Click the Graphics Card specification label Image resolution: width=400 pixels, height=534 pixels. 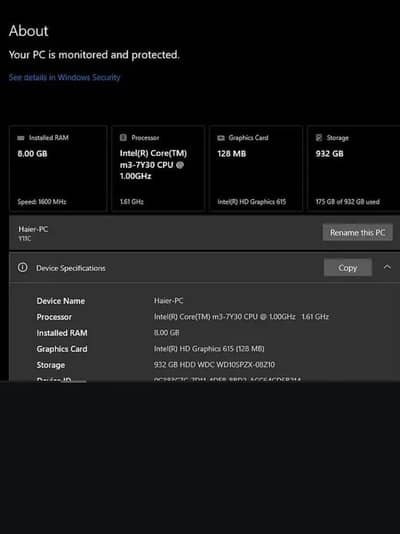[x=62, y=349]
